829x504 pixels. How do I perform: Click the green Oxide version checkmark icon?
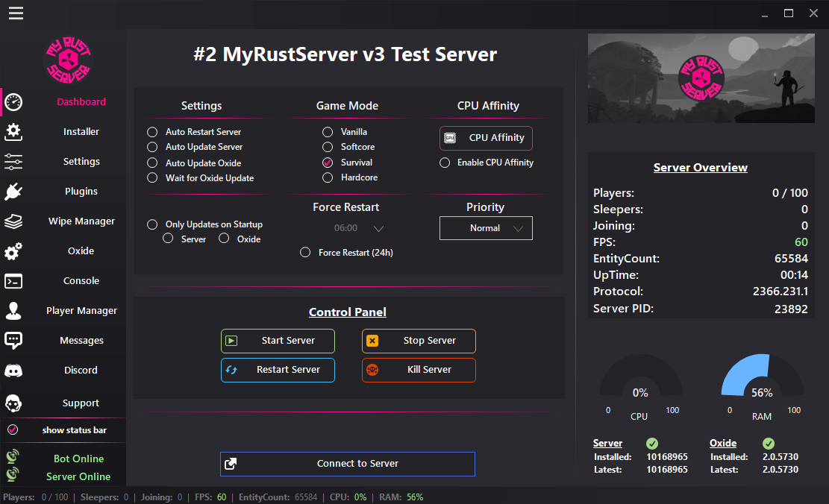pos(769,444)
